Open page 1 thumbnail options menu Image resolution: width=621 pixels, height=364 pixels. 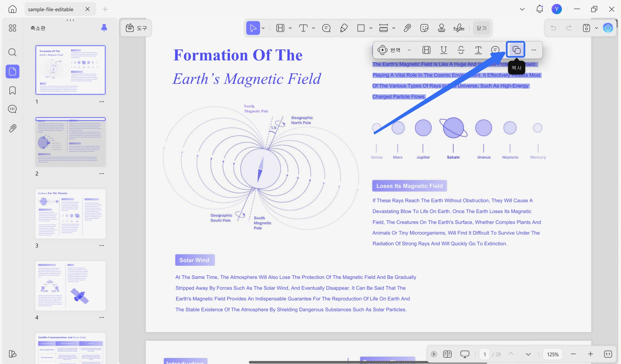tap(102, 102)
